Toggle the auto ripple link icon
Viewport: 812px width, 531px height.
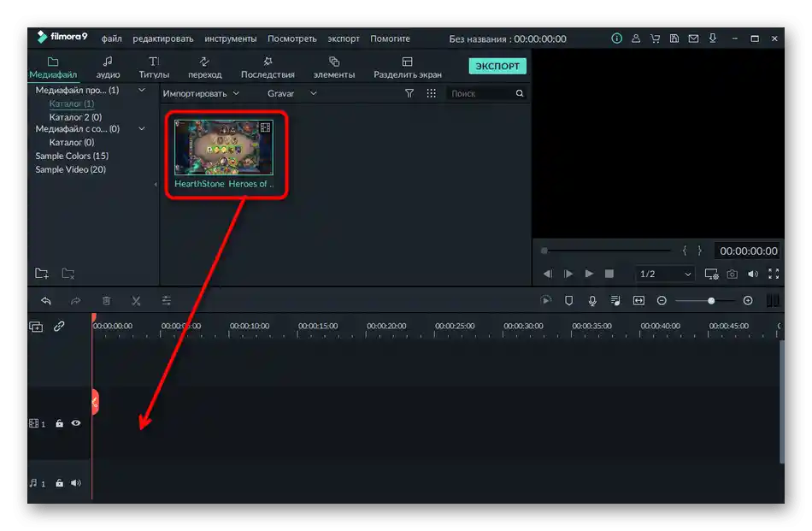pyautogui.click(x=59, y=327)
